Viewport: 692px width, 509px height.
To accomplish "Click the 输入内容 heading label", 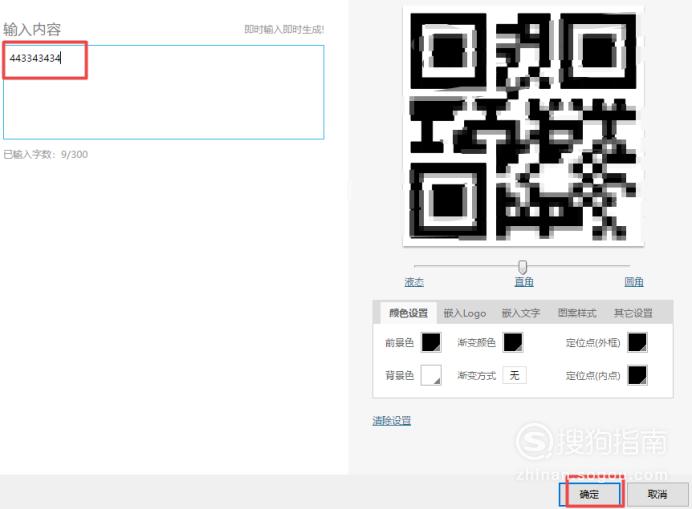I will point(32,30).
